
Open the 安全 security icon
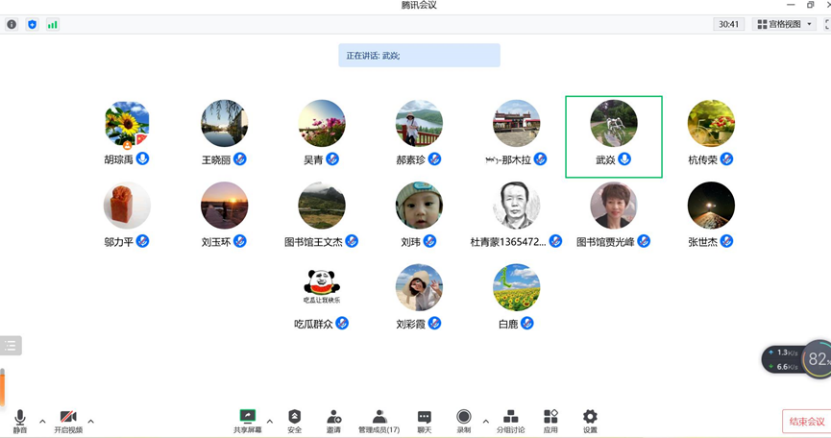click(x=294, y=419)
